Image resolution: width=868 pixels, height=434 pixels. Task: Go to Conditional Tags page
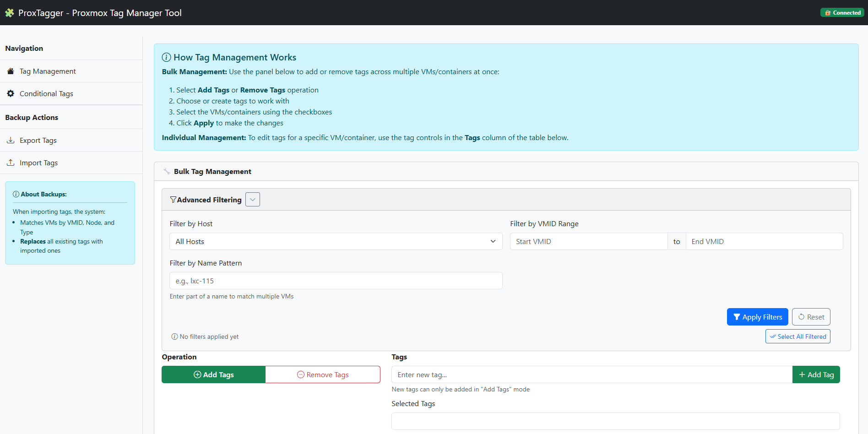coord(71,93)
